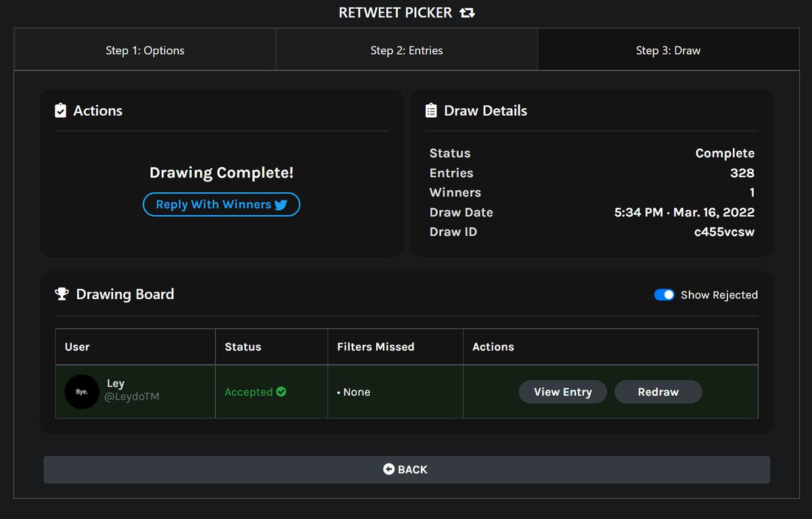812x519 pixels.
Task: Click the retweet icon beside Retweet Picker title
Action: pos(467,13)
